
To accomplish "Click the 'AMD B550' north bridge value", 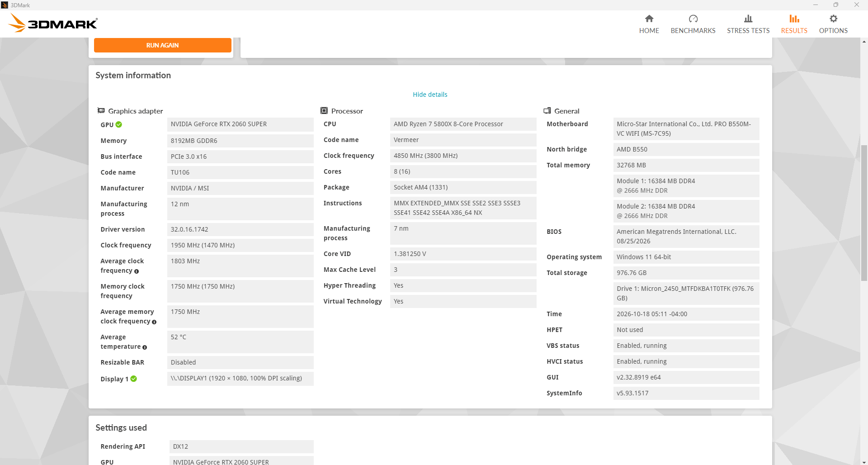I will 686,149.
